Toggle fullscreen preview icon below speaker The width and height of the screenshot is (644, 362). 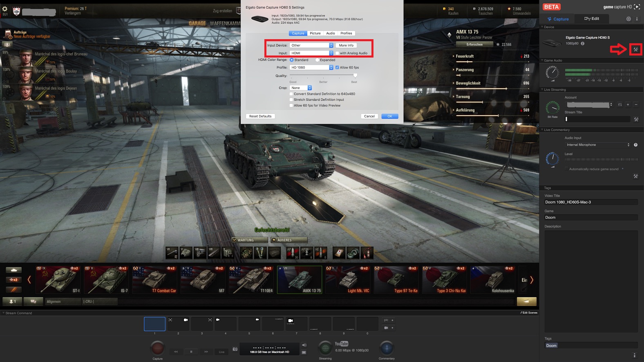pyautogui.click(x=304, y=352)
